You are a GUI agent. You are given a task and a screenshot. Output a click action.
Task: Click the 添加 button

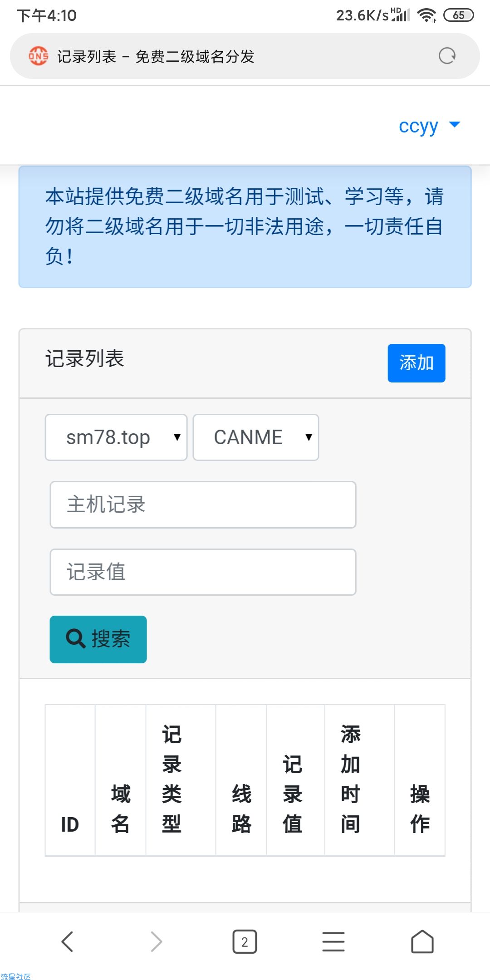click(416, 363)
